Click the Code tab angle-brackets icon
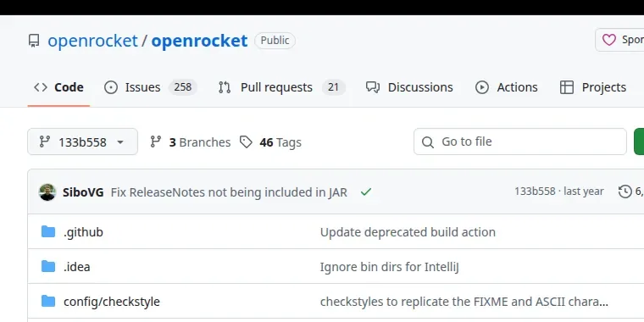 [x=41, y=87]
